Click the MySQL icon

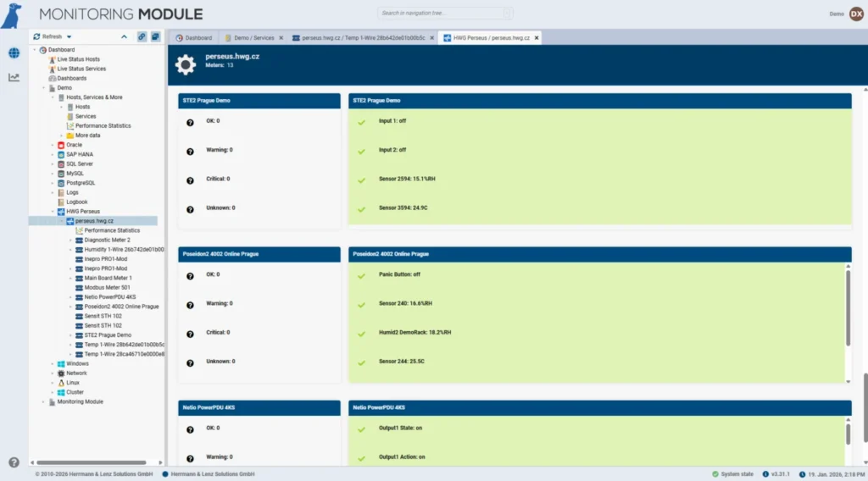click(x=61, y=174)
